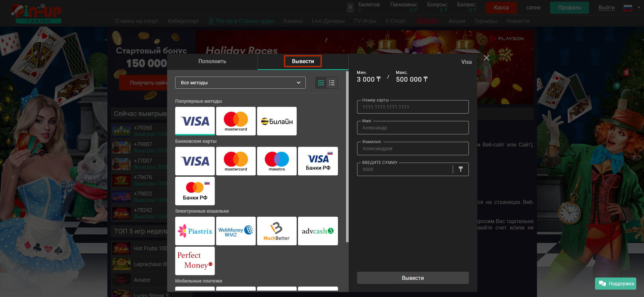
Task: Open V-Спорт section
Action: click(396, 21)
